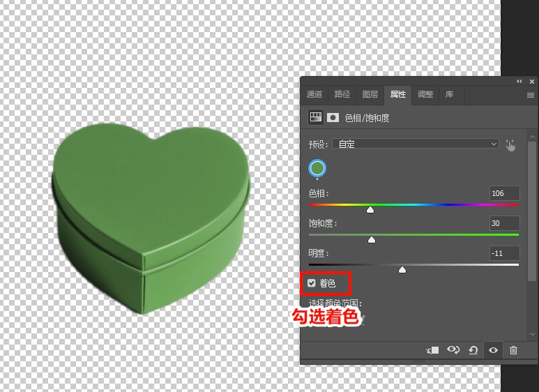Image resolution: width=539 pixels, height=392 pixels.
Task: Open the panel options menu
Action: (530, 95)
